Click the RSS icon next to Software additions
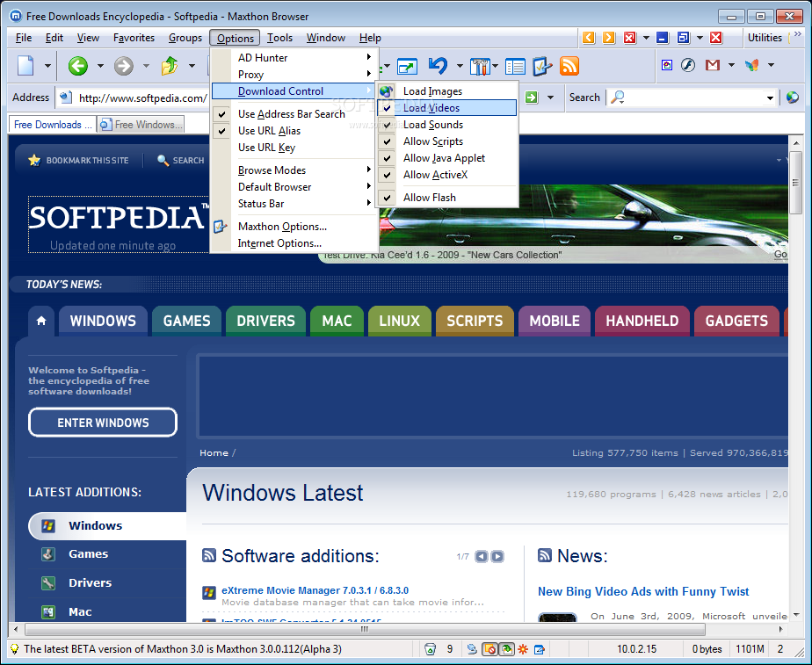 (x=208, y=555)
